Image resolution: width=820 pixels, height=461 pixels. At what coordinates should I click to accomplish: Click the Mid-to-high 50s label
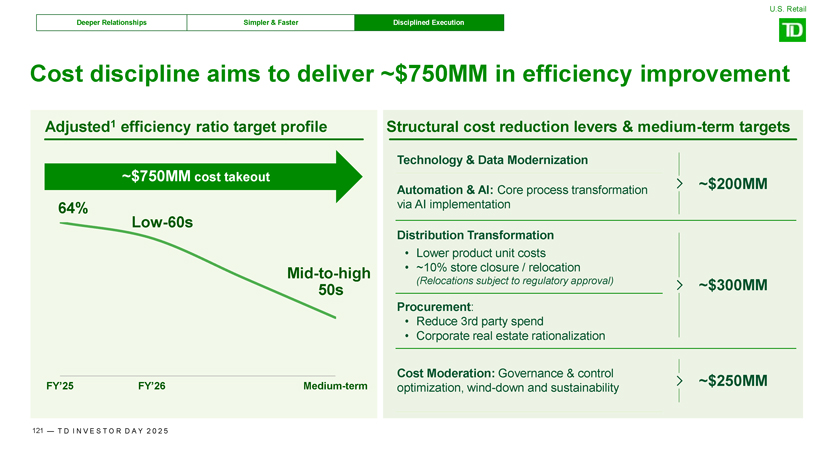(x=329, y=281)
